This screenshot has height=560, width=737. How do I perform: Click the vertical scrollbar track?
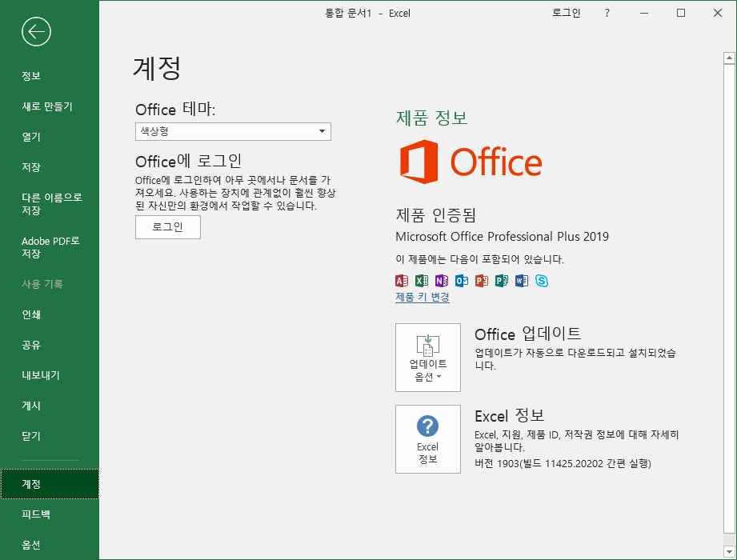(x=729, y=539)
